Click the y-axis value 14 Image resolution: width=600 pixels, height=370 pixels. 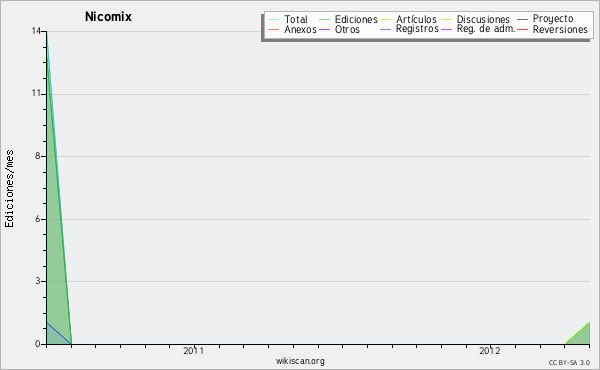pyautogui.click(x=36, y=31)
